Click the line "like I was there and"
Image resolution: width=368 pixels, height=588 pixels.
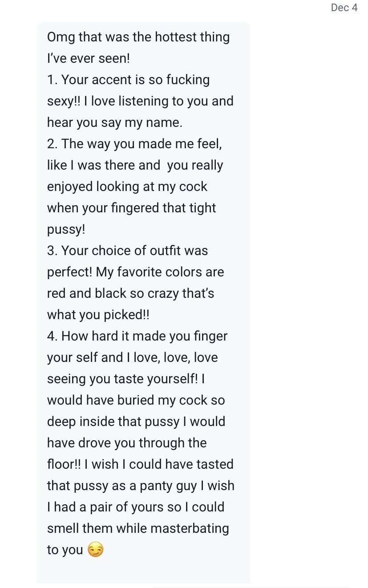103,166
